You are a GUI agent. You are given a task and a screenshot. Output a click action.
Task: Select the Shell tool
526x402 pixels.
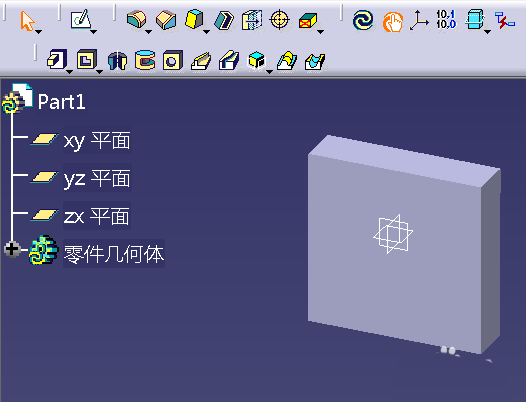point(224,20)
